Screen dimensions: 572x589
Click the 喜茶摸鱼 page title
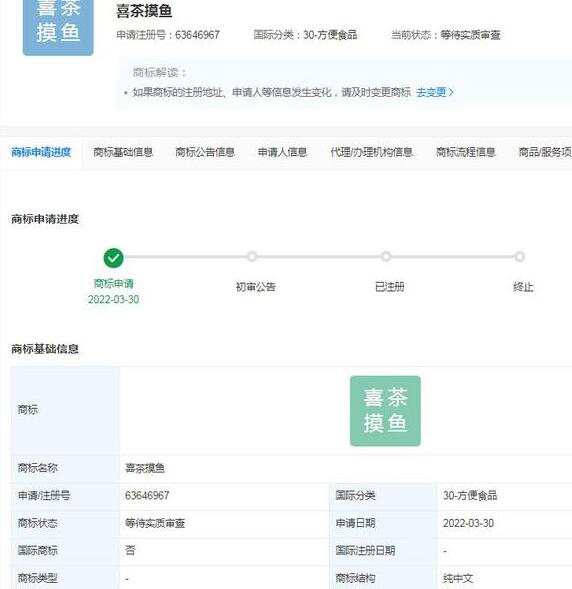[x=144, y=11]
